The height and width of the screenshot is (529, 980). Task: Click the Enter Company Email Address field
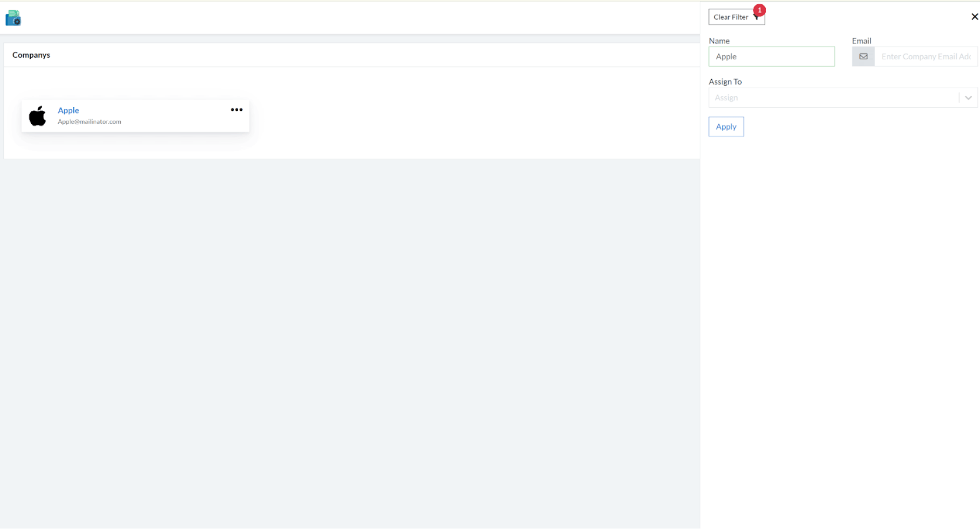(926, 56)
